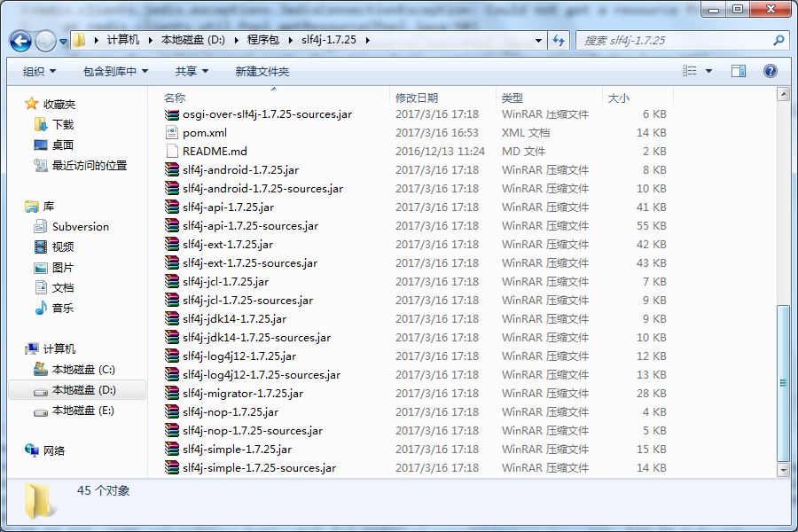Screen dimensions: 798x532
Task: Select 本地磁盘 (E:) drive
Action: (x=83, y=411)
